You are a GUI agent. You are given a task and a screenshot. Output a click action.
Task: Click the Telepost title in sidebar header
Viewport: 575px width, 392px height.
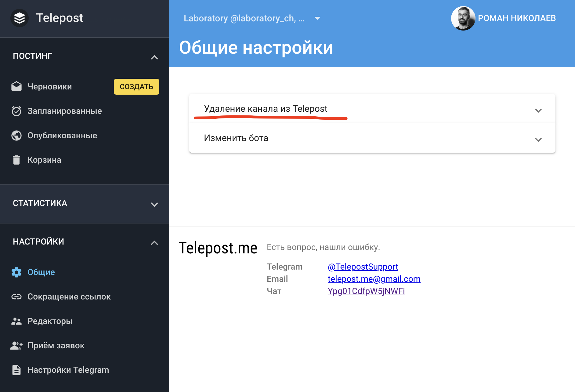point(60,18)
